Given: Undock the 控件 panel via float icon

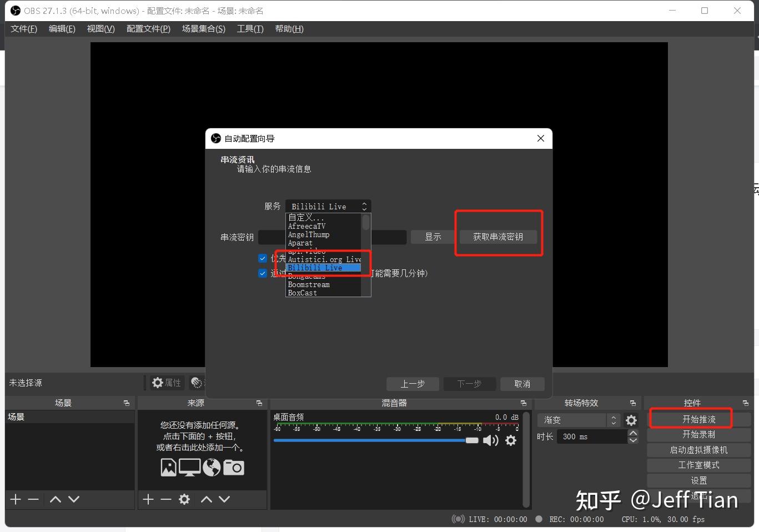Looking at the screenshot, I should [746, 403].
